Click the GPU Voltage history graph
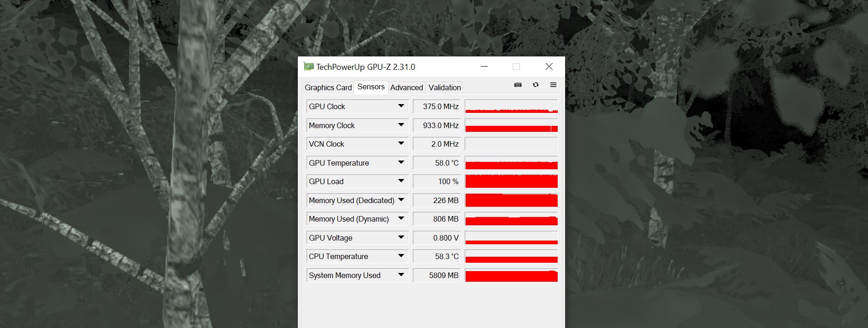The width and height of the screenshot is (868, 328). pos(511,238)
